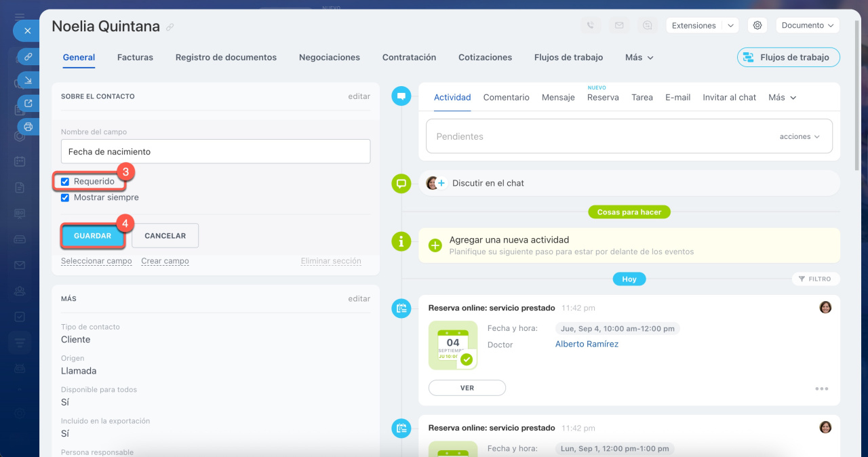Select the Comentario tab
Image resolution: width=868 pixels, height=457 pixels.
tap(506, 98)
